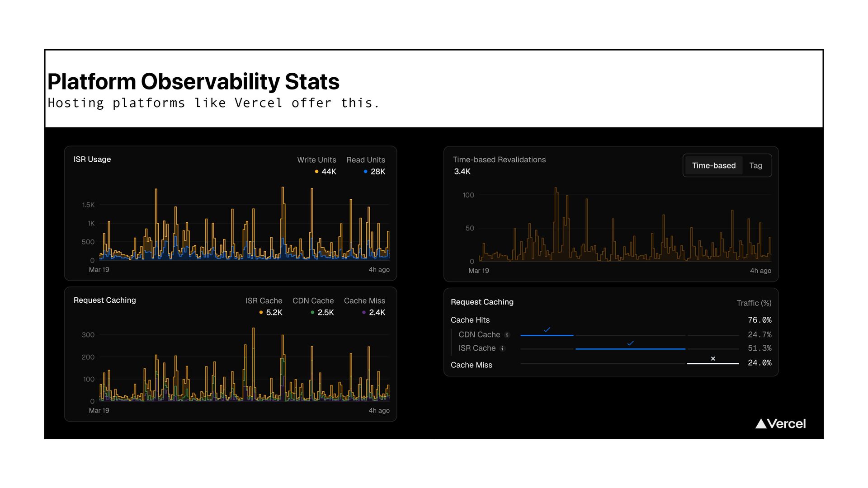Screen dimensions: 868x488
Task: Click the Cache Miss X mark
Action: (x=713, y=359)
